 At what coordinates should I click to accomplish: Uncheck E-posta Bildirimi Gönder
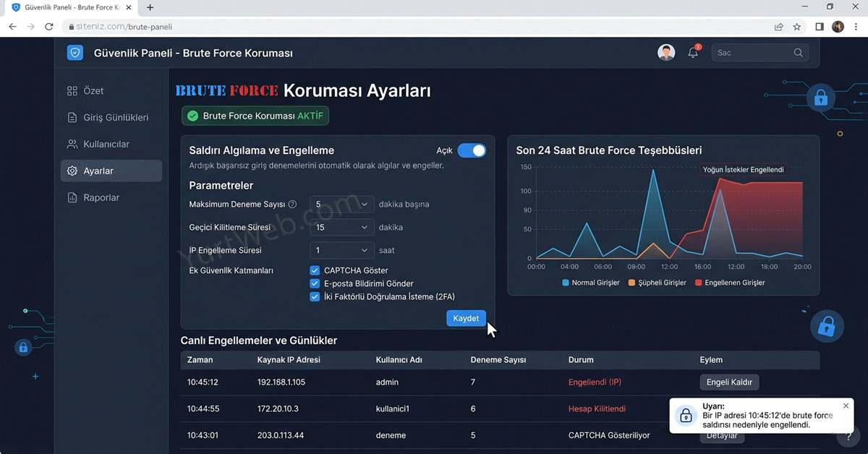click(x=315, y=283)
